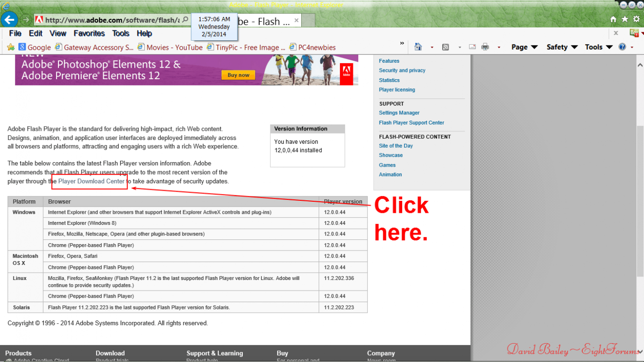Open the gear Tools icon
The width and height of the screenshot is (644, 362).
636,19
